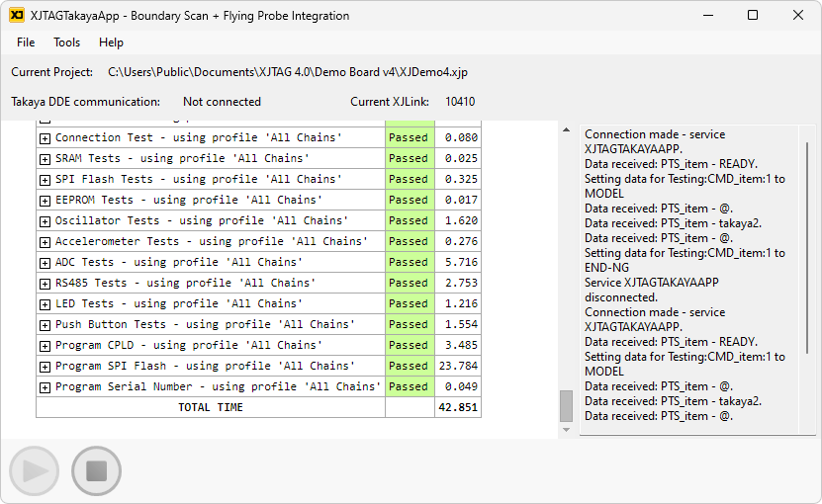Expand the Connection Test row

(x=45, y=138)
